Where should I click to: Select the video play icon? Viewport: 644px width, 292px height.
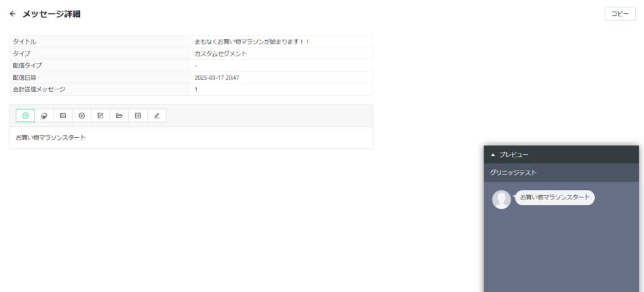tap(82, 116)
